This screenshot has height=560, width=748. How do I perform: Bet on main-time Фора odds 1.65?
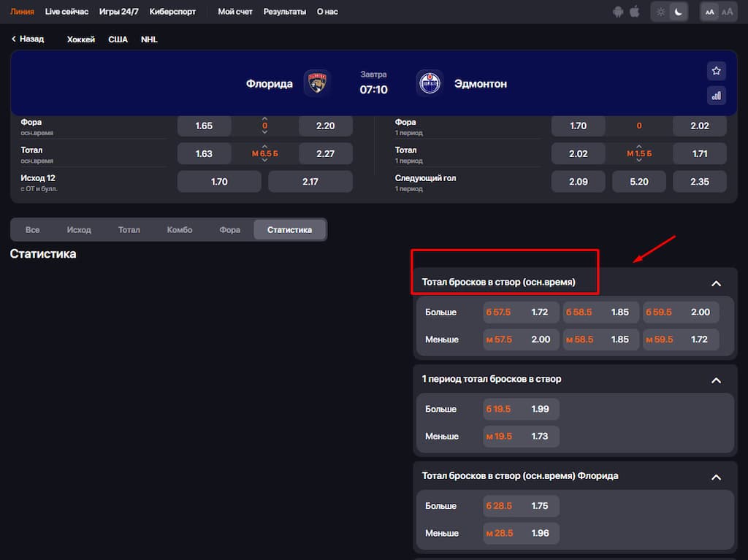tap(205, 126)
